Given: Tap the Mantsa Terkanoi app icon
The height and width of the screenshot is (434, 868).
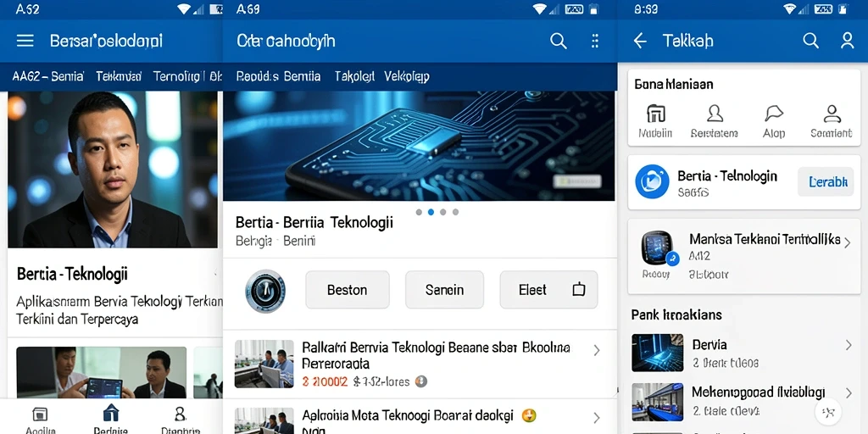Looking at the screenshot, I should pyautogui.click(x=658, y=248).
